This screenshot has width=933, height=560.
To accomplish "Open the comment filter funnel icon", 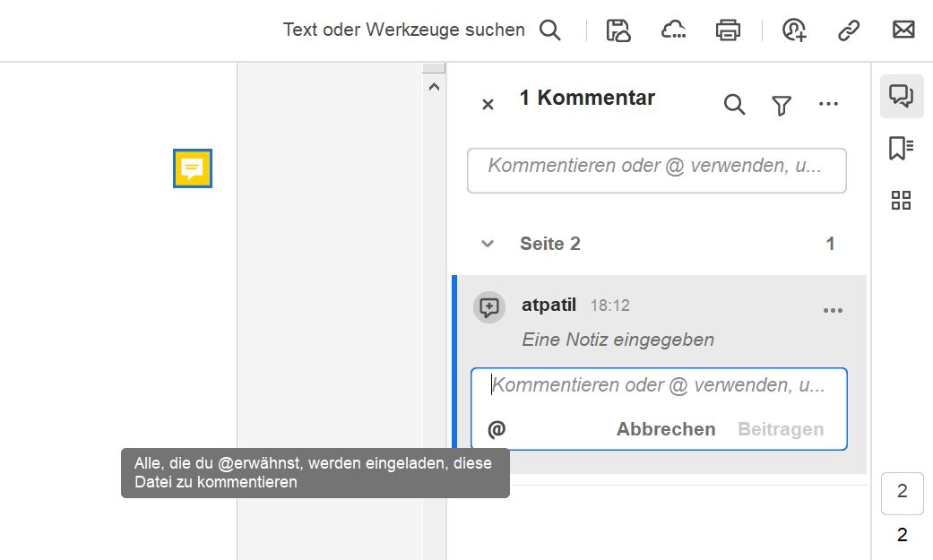I will point(781,105).
